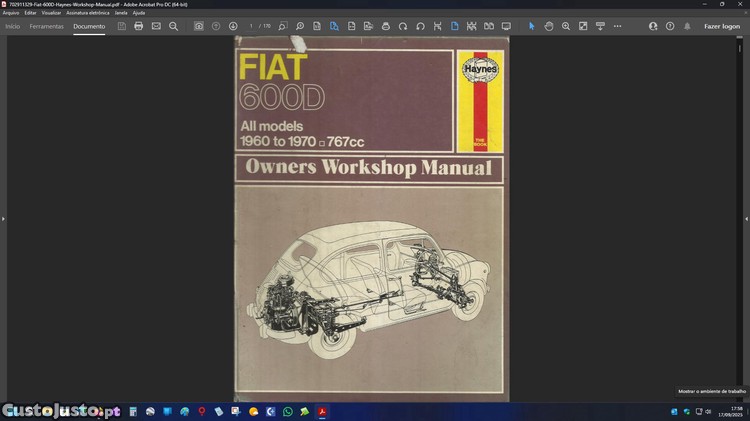Expand the left navigation pane arrow

pos(3,218)
